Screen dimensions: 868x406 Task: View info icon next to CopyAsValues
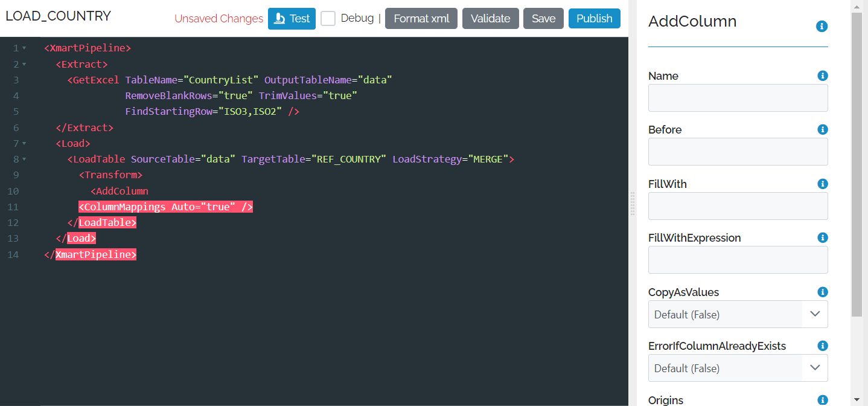[x=822, y=292]
